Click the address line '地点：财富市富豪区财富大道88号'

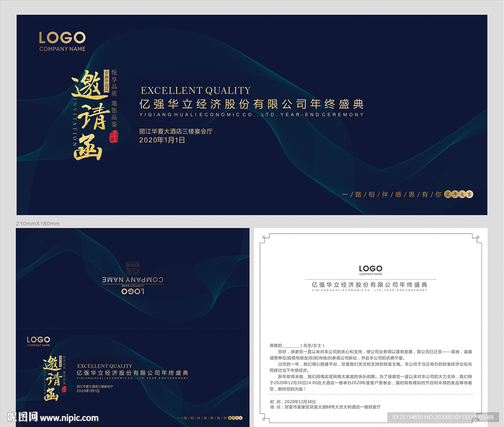pyautogui.click(x=325, y=407)
